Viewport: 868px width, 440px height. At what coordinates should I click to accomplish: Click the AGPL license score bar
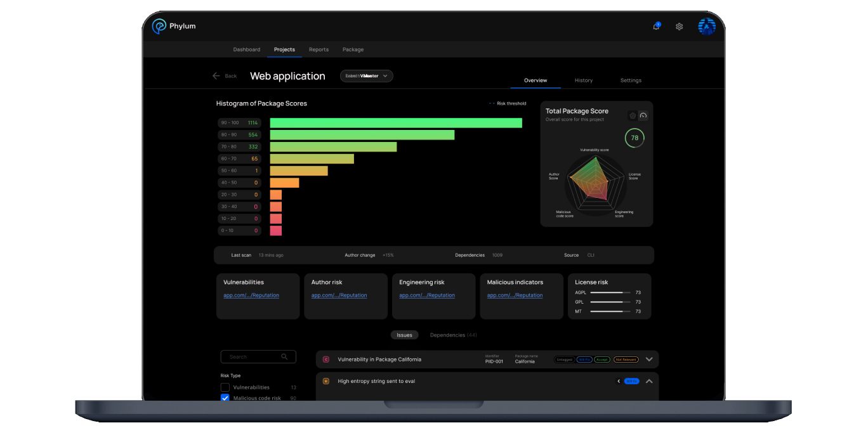(x=610, y=292)
